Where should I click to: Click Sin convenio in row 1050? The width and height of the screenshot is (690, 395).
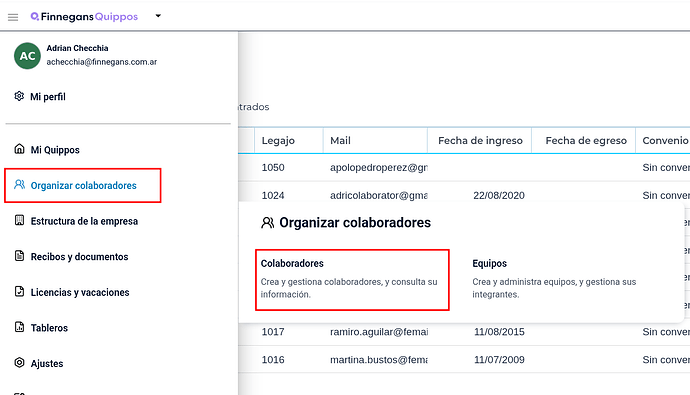coord(666,168)
